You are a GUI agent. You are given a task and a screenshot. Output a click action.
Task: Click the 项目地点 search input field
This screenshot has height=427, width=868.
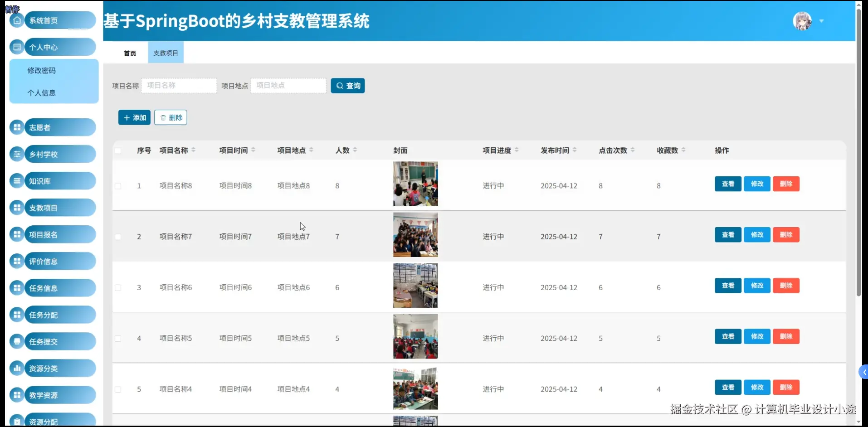(288, 86)
